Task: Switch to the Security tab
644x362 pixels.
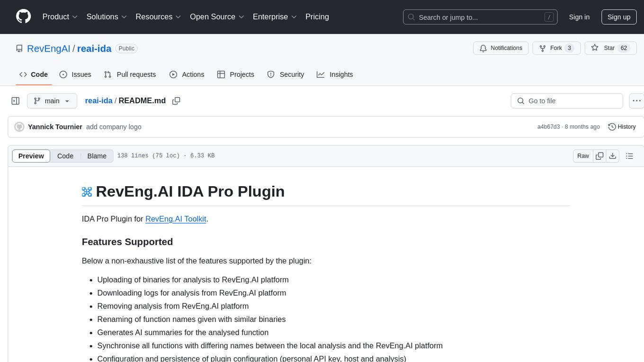Action: pos(286,74)
